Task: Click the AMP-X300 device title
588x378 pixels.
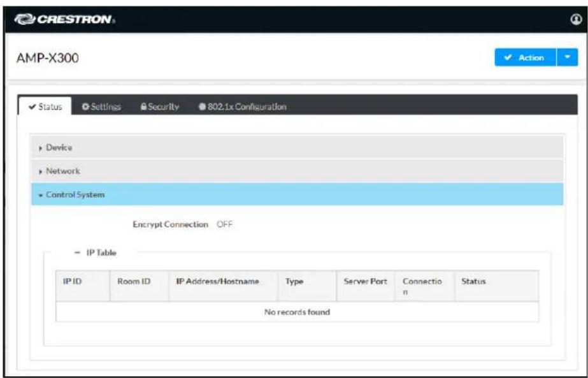Action: click(x=48, y=58)
